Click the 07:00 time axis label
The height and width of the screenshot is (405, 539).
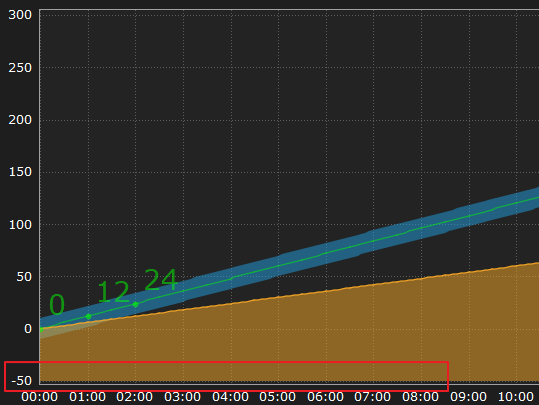[x=373, y=397]
